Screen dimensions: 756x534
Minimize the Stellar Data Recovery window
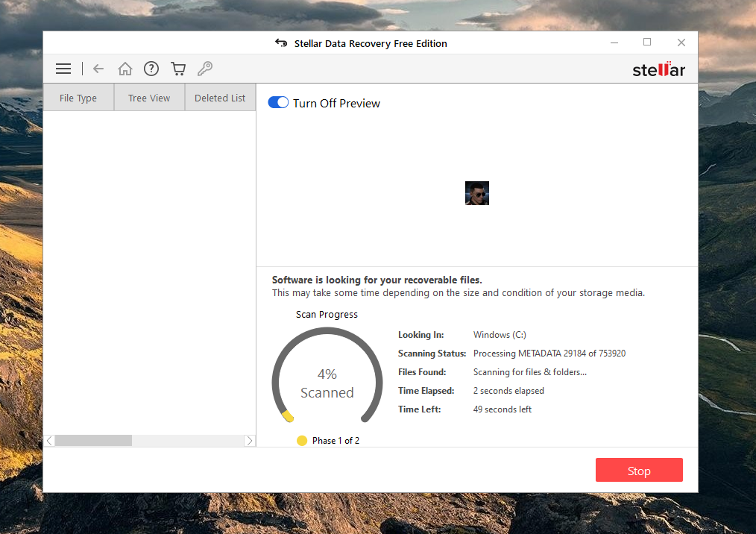pyautogui.click(x=614, y=43)
